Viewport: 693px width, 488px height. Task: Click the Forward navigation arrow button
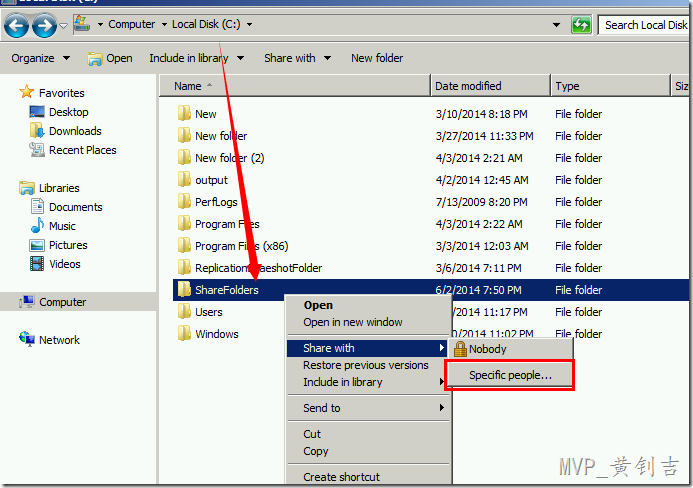coord(44,26)
